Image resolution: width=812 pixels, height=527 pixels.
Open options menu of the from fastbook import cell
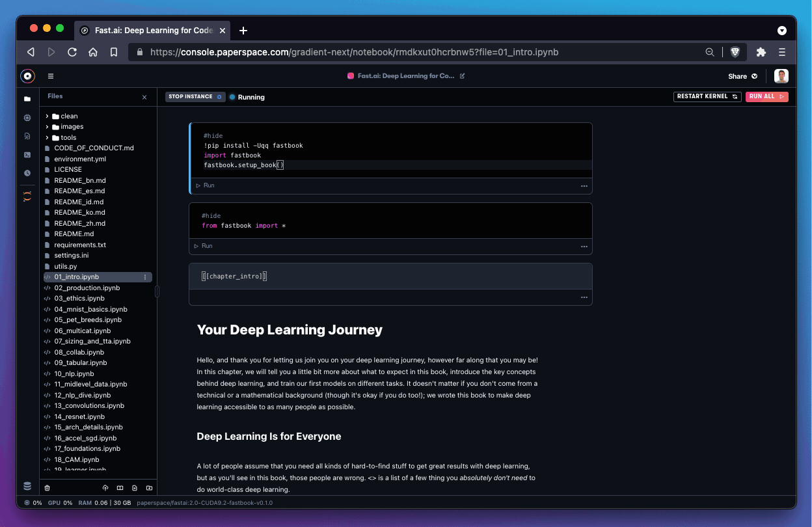click(584, 247)
